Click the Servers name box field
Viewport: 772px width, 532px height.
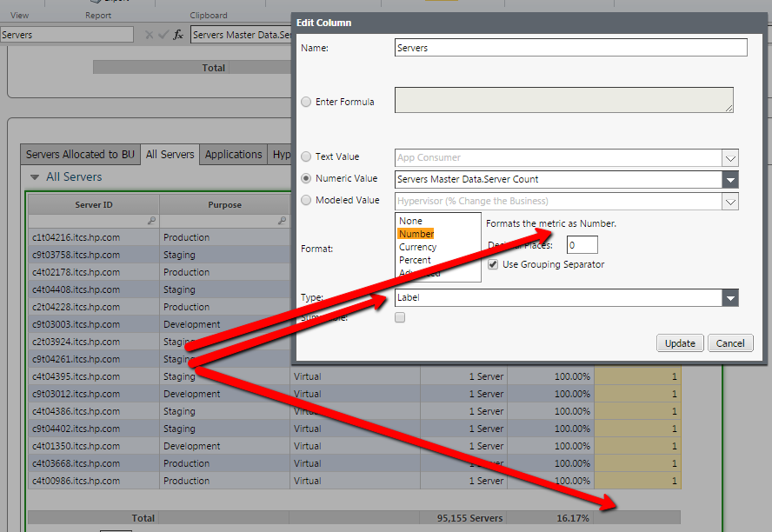pos(66,35)
